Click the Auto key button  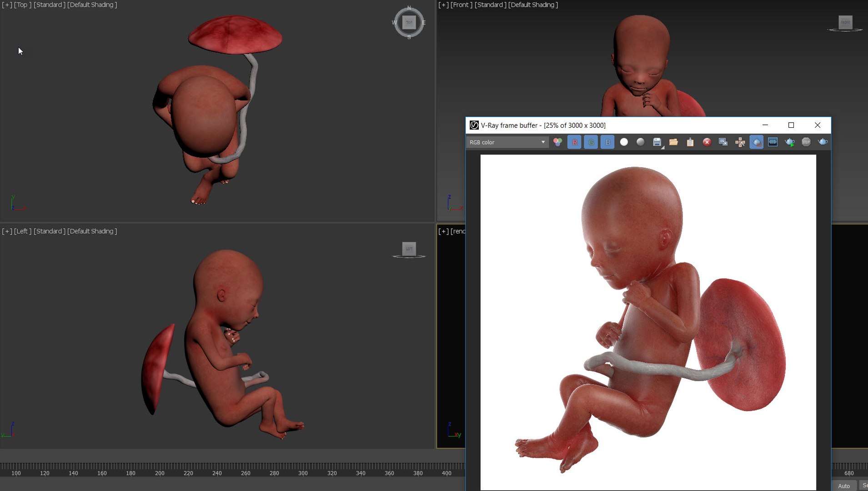pos(844,486)
